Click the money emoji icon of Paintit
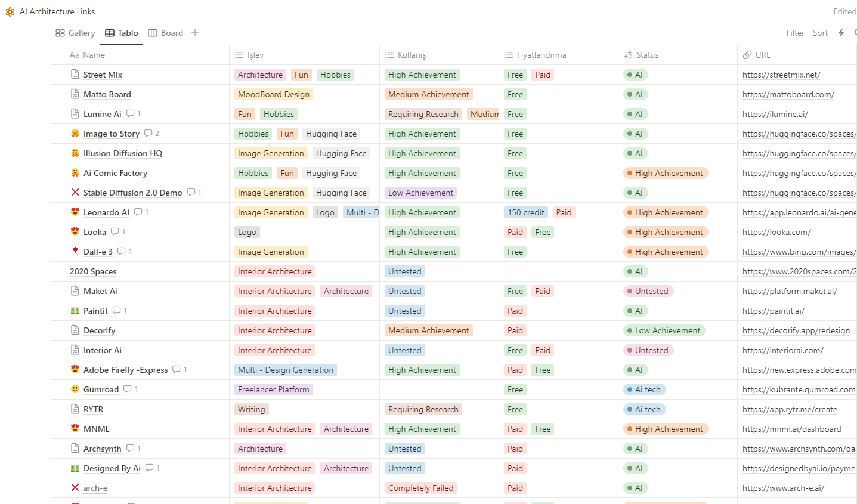This screenshot has width=857, height=504. [x=75, y=311]
